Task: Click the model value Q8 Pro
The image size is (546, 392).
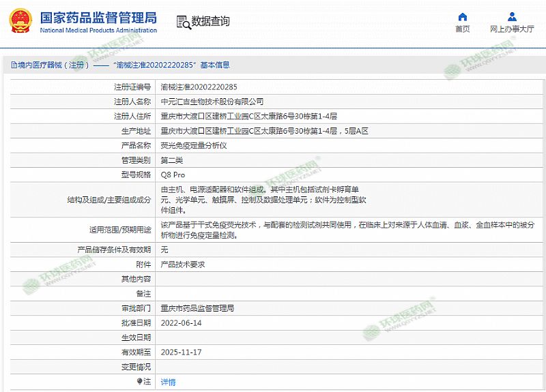Action: click(x=173, y=175)
